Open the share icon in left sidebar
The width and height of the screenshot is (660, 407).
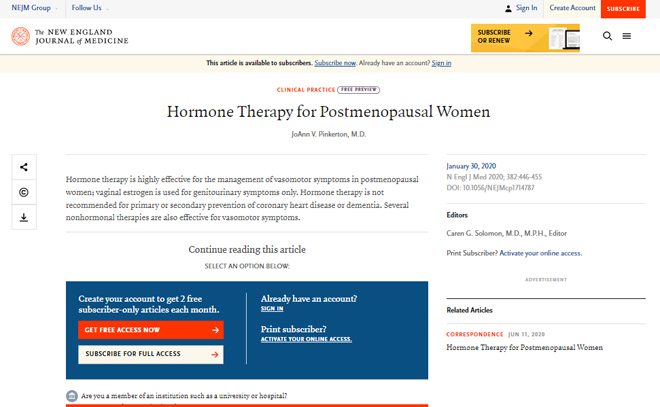(x=24, y=167)
